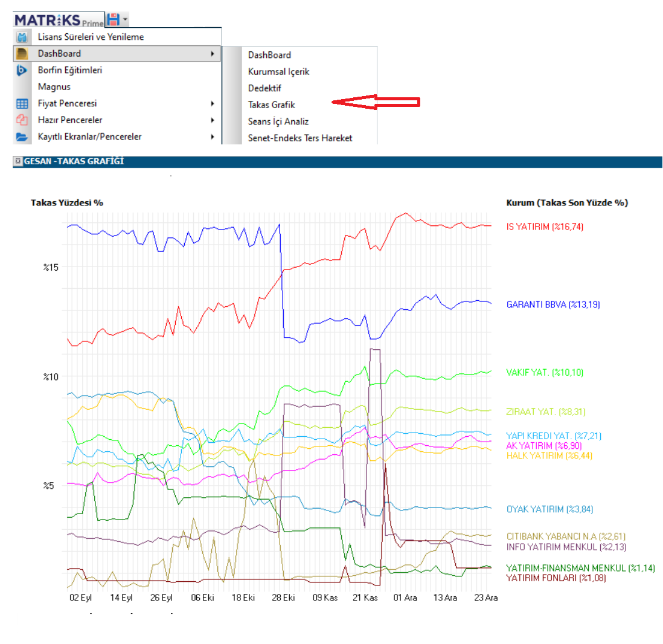Close the GESAN Takas Grafiği panel
This screenshot has width=663, height=644.
click(x=18, y=161)
